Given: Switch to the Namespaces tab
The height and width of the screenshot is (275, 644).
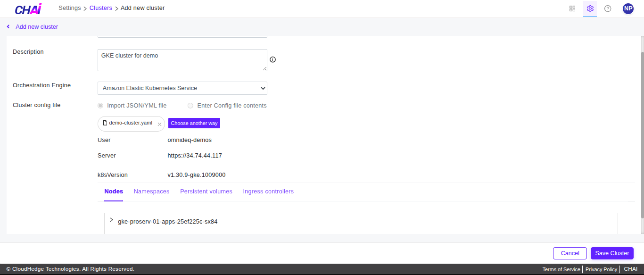Looking at the screenshot, I should click(x=151, y=192).
